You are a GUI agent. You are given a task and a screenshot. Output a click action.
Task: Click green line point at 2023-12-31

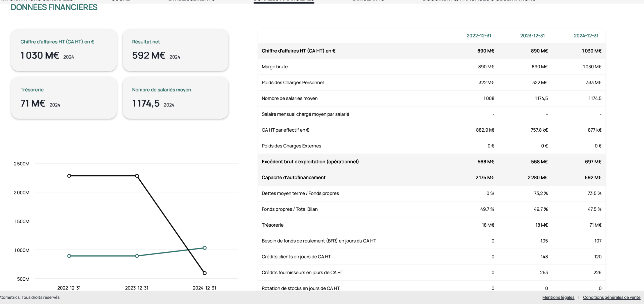pos(137,256)
